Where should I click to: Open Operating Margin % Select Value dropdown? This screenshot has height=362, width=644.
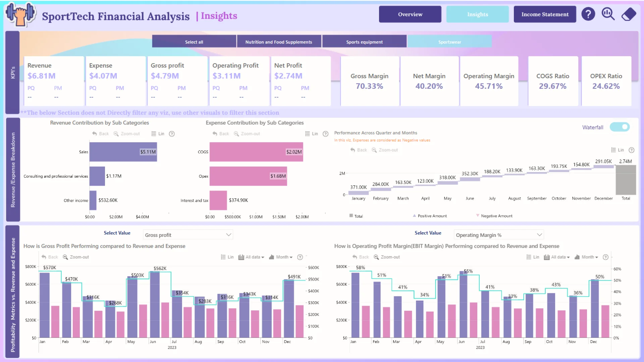click(x=498, y=235)
